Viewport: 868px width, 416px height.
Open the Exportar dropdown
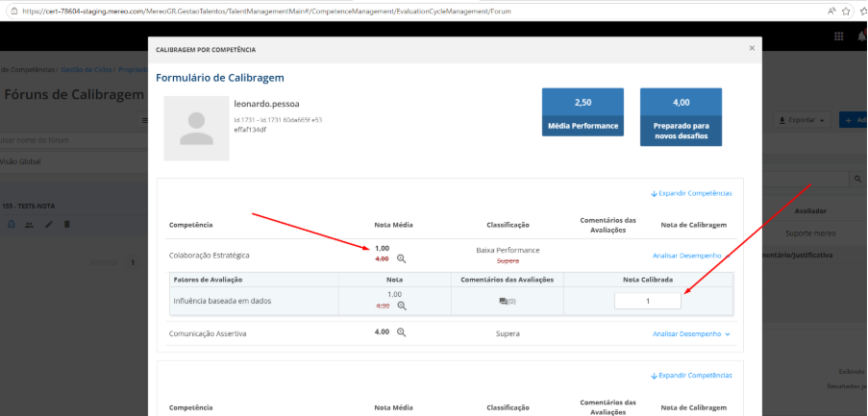tap(802, 120)
